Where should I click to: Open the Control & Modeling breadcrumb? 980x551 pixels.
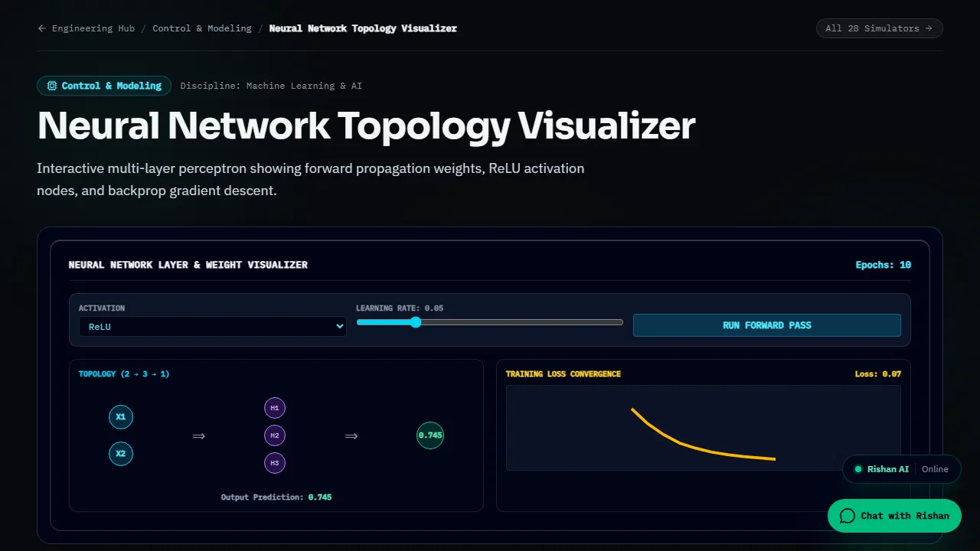202,28
